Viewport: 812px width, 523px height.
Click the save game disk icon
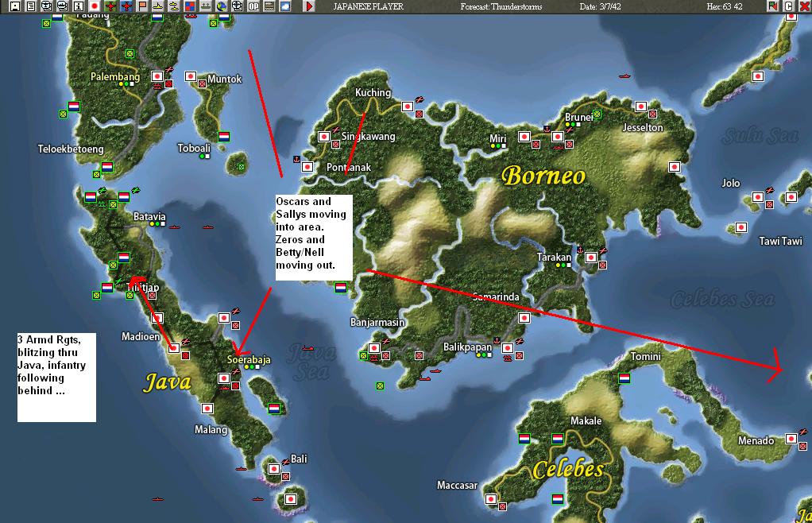click(x=15, y=6)
